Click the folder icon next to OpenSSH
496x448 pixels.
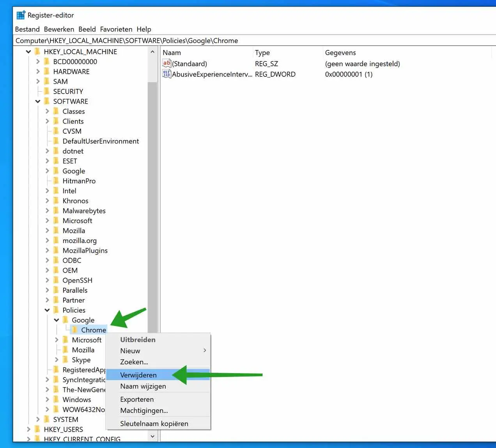[x=56, y=280]
